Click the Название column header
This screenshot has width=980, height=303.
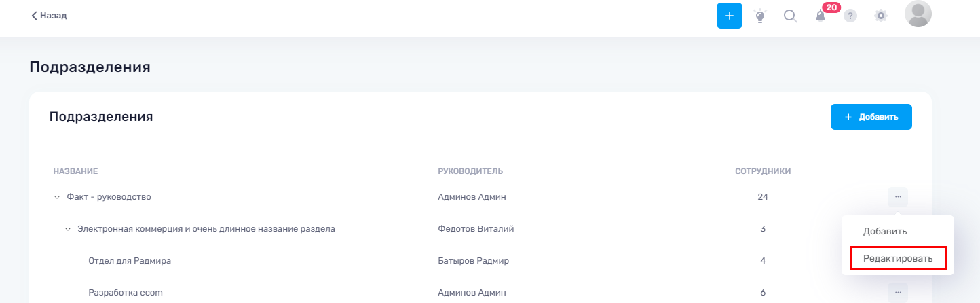point(76,171)
